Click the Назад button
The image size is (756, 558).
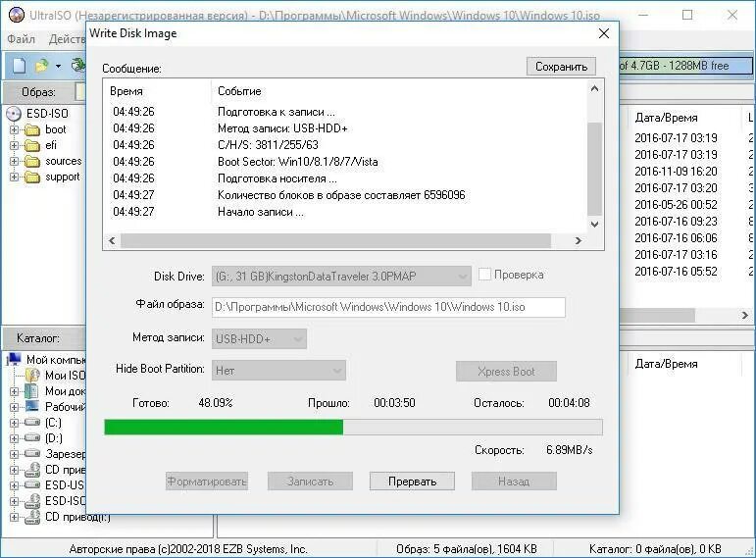(x=514, y=482)
